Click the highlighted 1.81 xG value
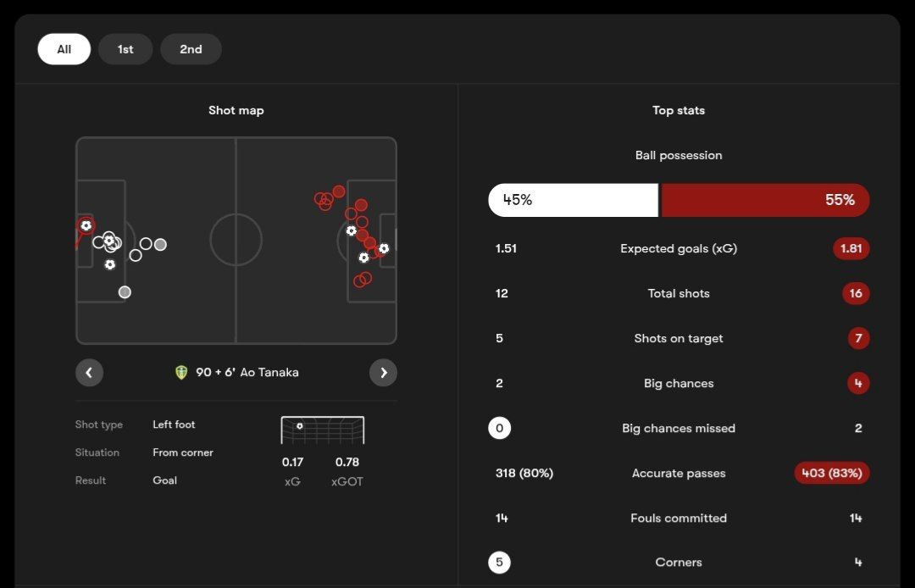915x588 pixels. point(851,249)
